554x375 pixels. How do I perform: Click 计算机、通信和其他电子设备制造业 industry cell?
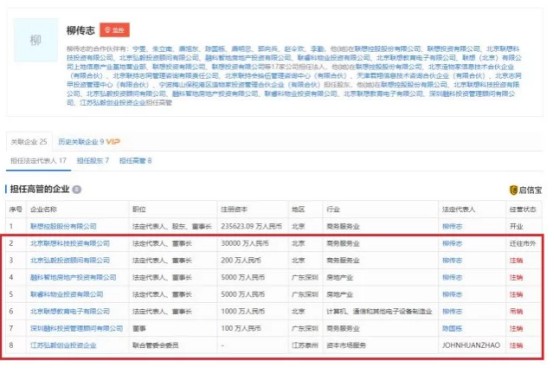pos(379,311)
